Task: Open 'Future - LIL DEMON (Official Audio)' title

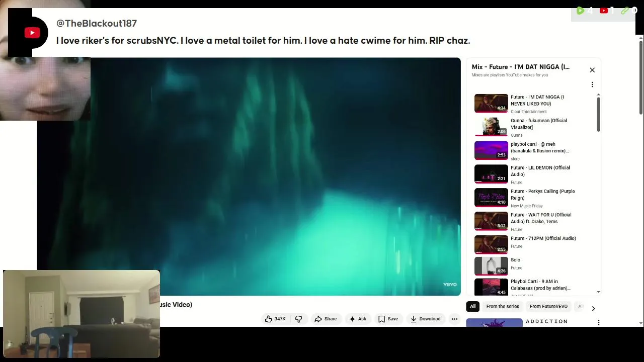Action: 540,171
